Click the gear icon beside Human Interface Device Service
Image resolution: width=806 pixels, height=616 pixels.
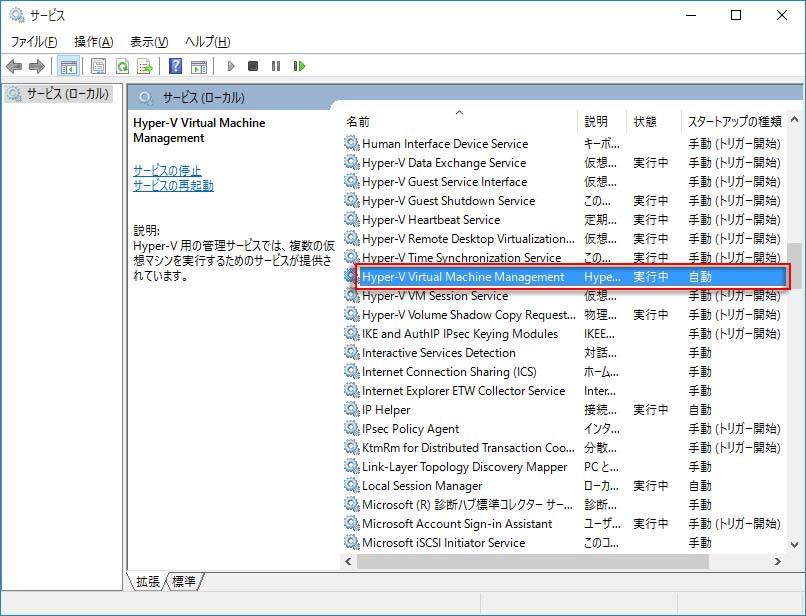352,143
